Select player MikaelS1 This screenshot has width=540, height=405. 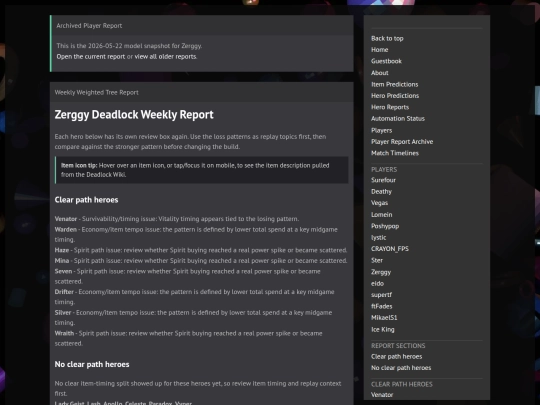pyautogui.click(x=384, y=318)
